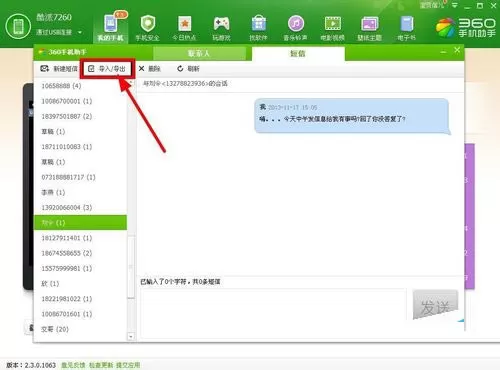Click the conversation list scrollbar up arrow
This screenshot has width=500, height=370.
point(131,82)
